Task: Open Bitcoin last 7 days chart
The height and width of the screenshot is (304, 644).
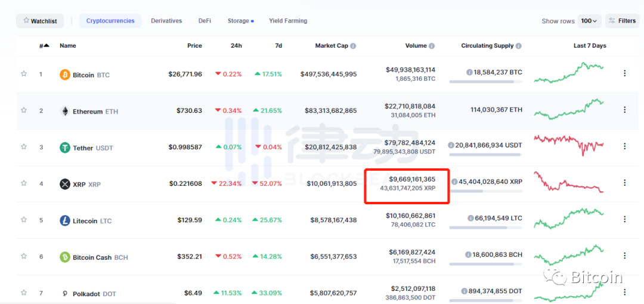Action: [569, 72]
